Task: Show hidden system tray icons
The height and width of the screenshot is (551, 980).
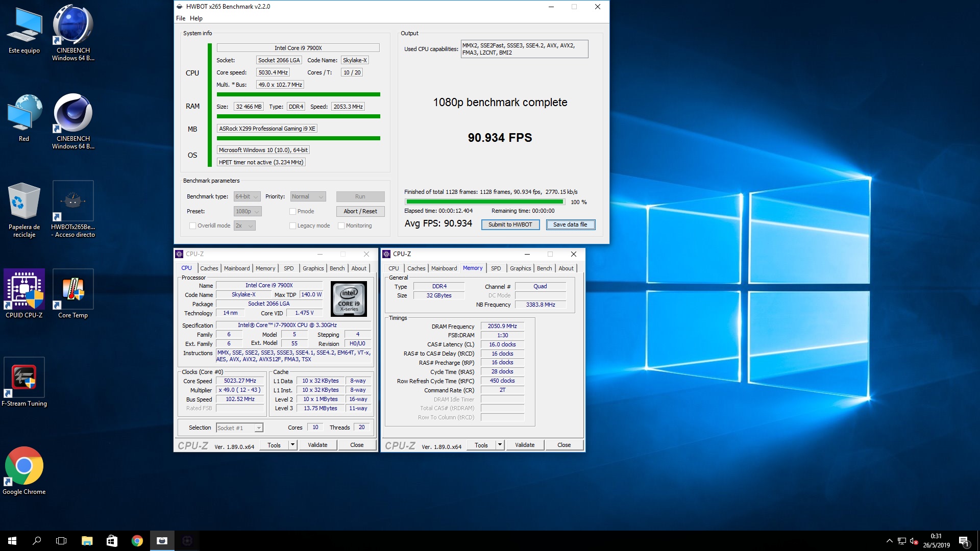Action: tap(889, 541)
